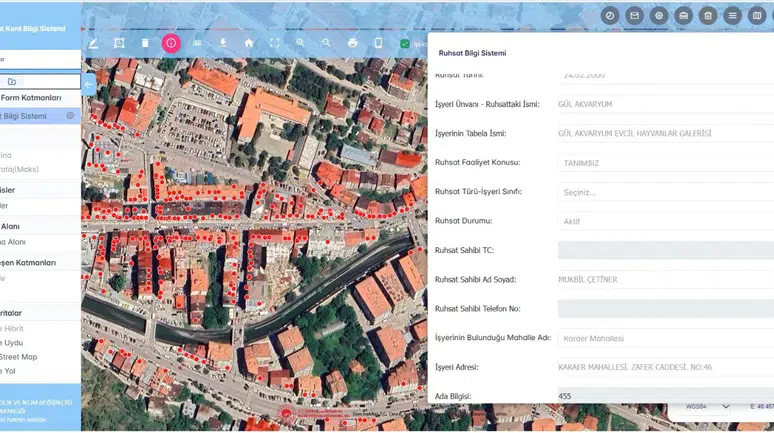Open the envelope mail icon at top right
The image size is (774, 433).
634,16
